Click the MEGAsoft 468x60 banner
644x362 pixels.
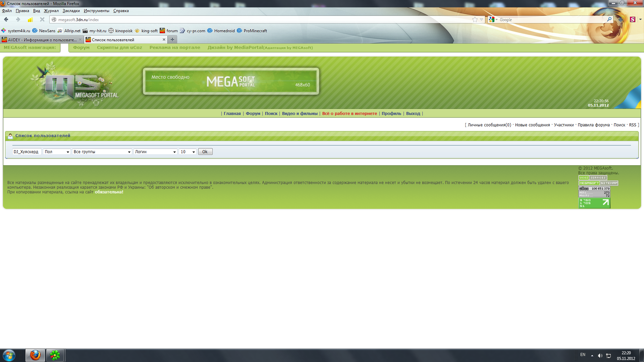231,81
